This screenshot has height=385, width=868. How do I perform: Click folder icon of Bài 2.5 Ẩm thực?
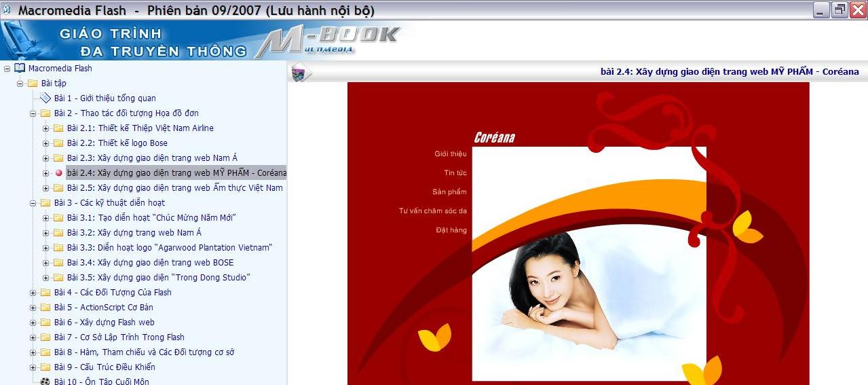point(58,188)
